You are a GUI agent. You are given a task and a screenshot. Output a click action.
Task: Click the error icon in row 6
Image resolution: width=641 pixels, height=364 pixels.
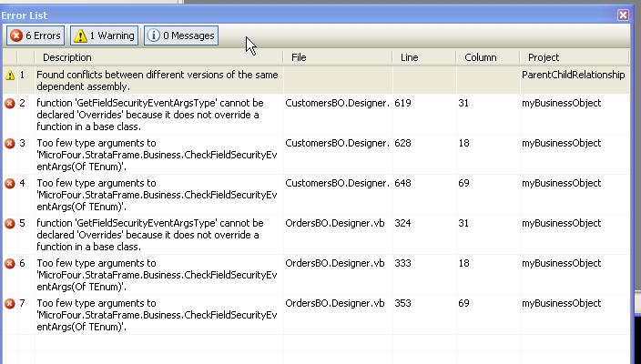click(x=10, y=264)
